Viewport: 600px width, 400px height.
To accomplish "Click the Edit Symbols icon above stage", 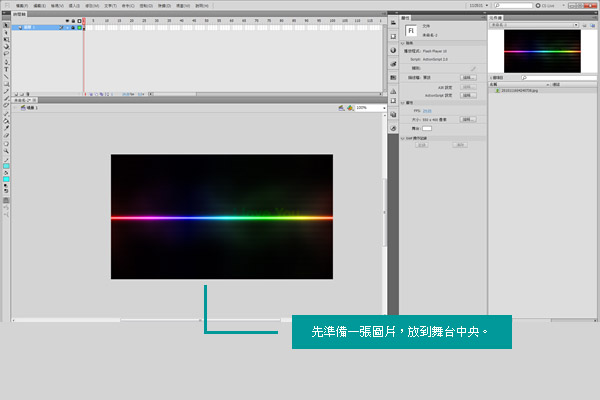I will 350,108.
